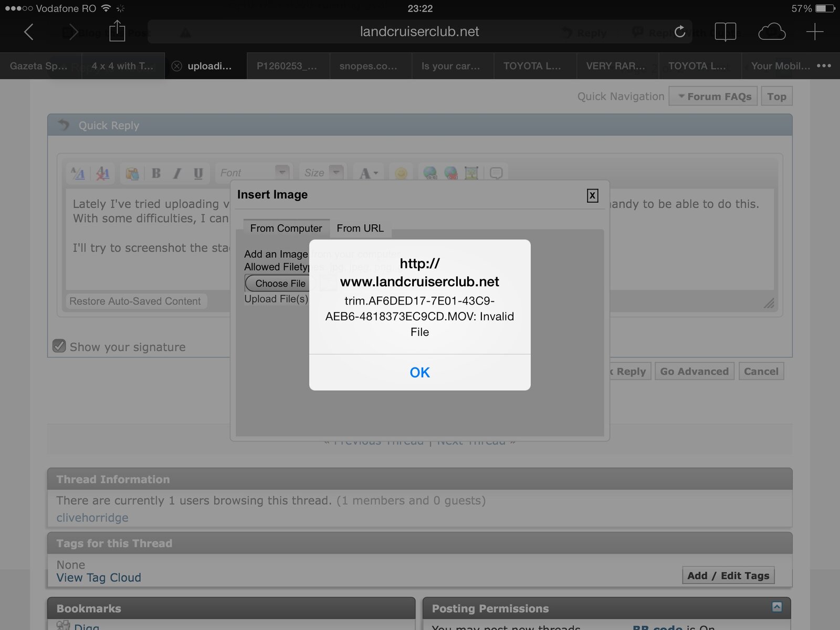This screenshot has height=630, width=840.
Task: Open the Forum FAQs dropdown
Action: click(713, 97)
